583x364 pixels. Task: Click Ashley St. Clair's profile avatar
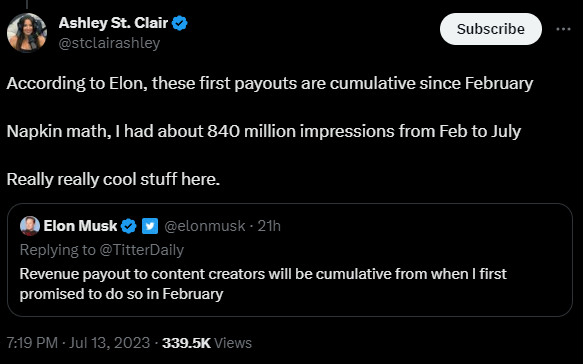click(27, 33)
